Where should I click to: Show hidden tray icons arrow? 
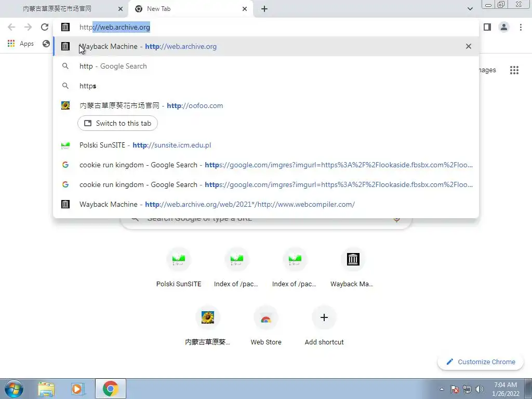pos(442,389)
